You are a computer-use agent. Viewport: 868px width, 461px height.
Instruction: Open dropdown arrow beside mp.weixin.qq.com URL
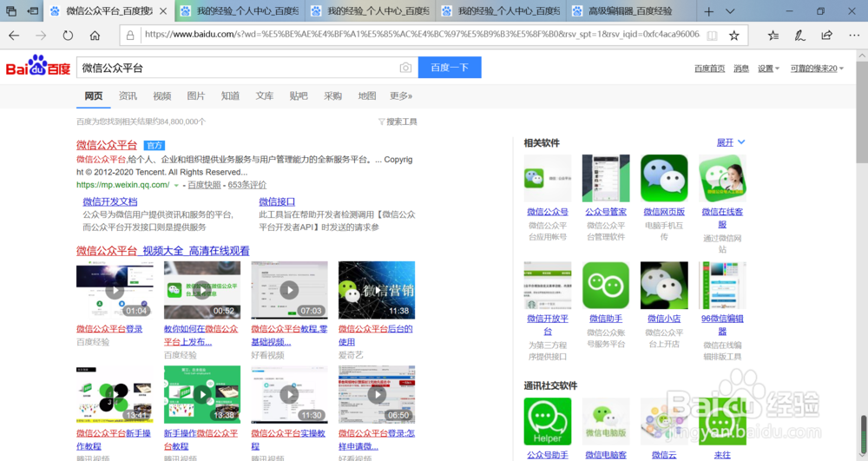pyautogui.click(x=176, y=186)
